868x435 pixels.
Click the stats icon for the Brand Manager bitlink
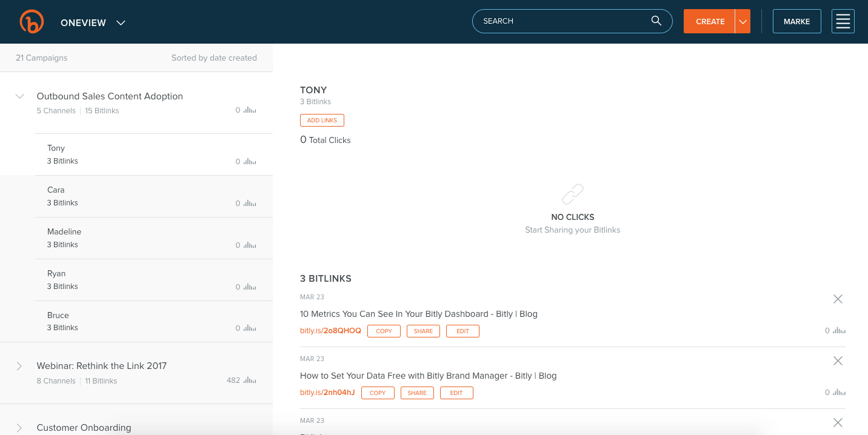(x=839, y=393)
